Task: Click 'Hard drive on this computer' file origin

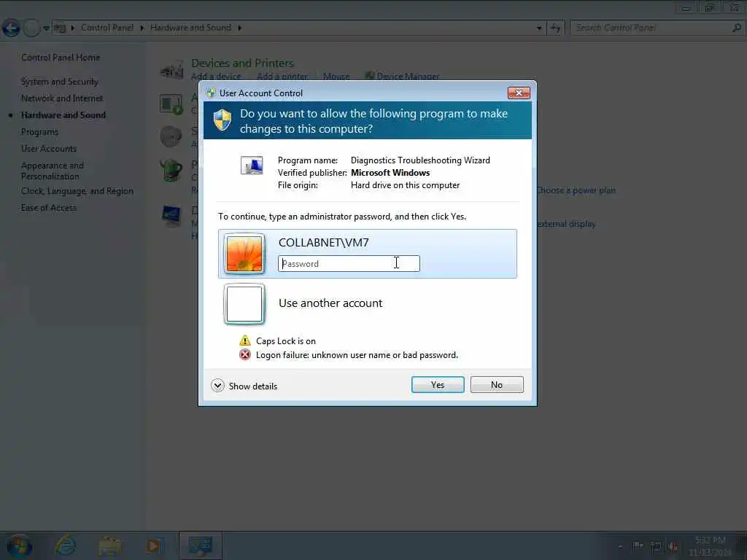Action: tap(405, 185)
